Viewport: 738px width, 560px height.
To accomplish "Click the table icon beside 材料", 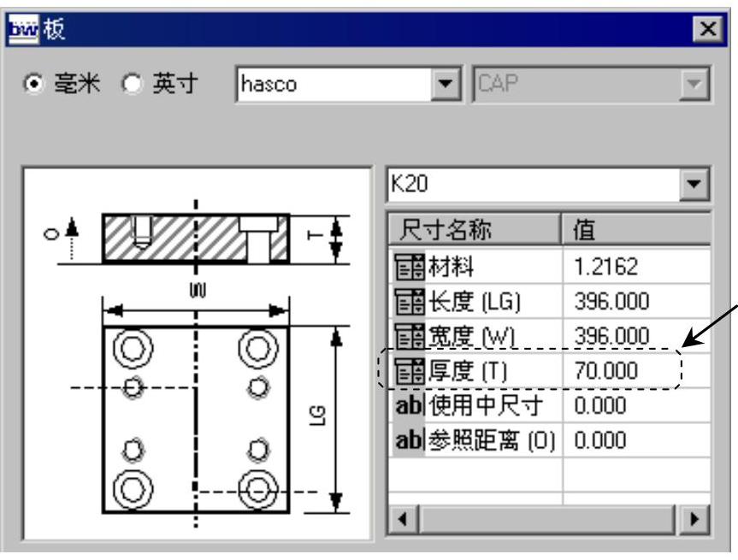I will pyautogui.click(x=409, y=267).
